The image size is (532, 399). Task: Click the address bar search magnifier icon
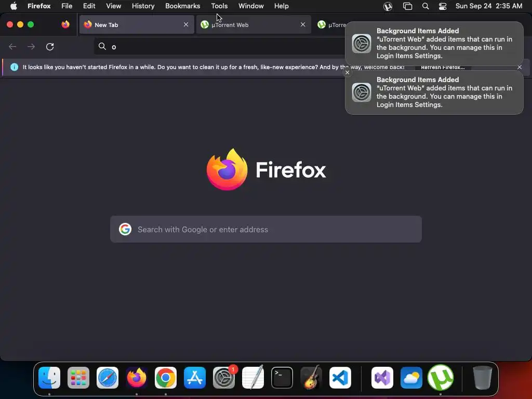tap(102, 46)
